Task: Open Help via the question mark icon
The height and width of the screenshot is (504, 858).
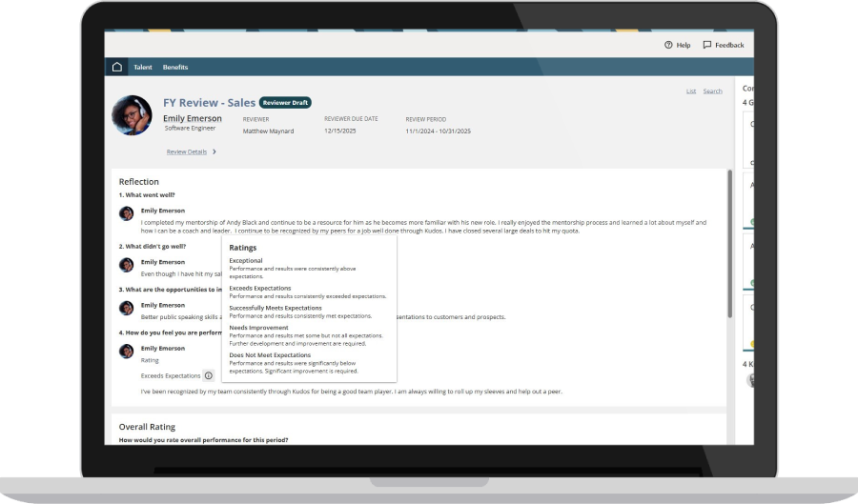Action: (x=668, y=45)
